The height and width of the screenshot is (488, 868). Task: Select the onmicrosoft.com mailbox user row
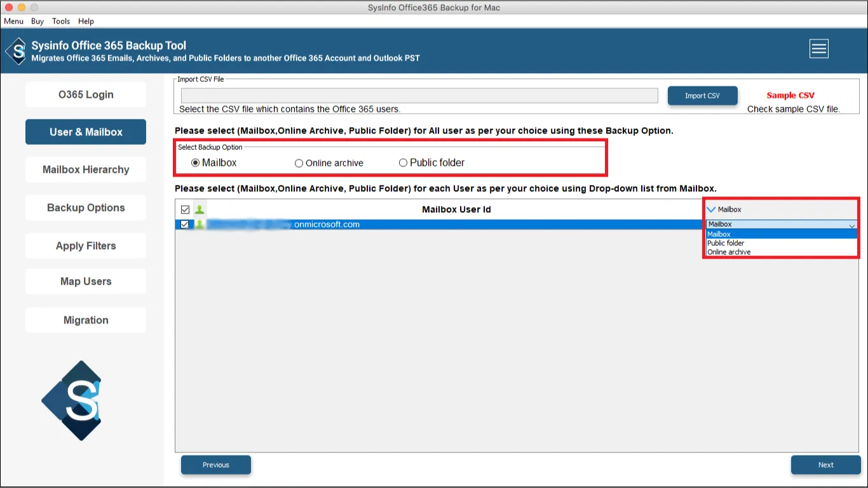pos(440,224)
